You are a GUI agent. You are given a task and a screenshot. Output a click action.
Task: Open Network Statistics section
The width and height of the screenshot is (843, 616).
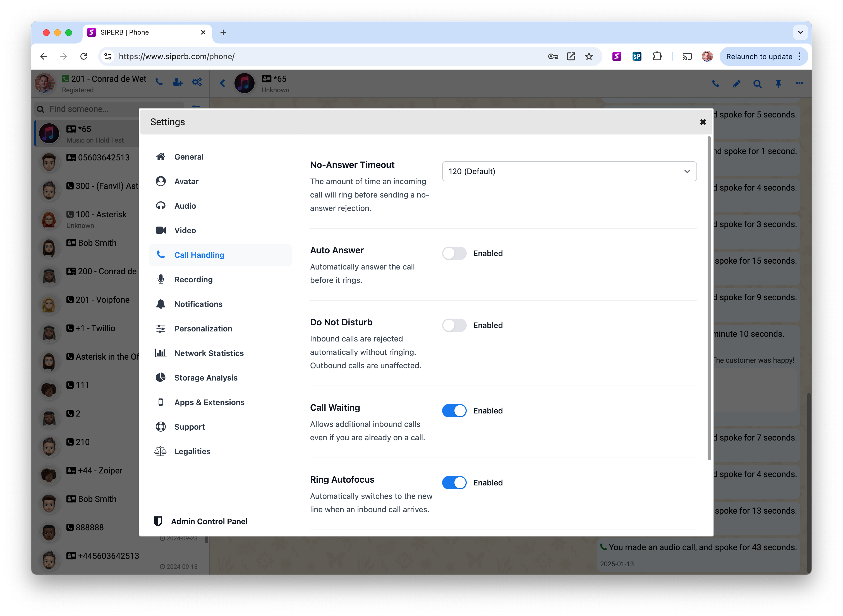coord(220,353)
